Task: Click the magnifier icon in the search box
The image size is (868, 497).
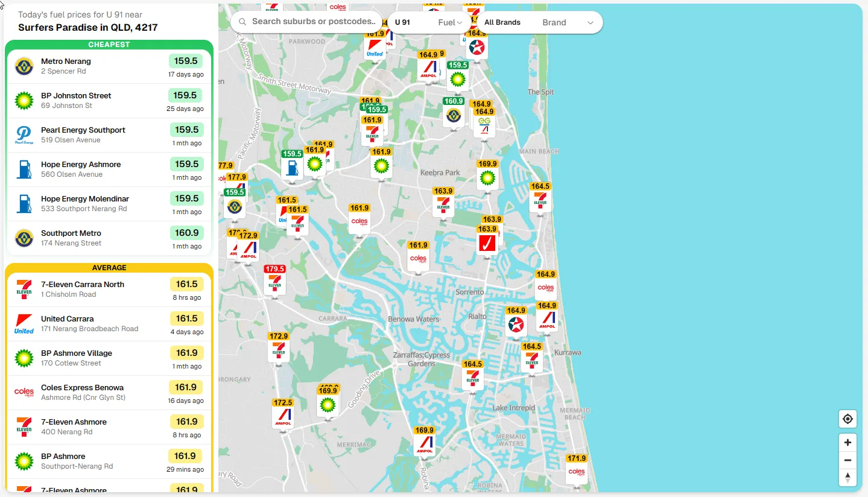Action: pos(242,22)
